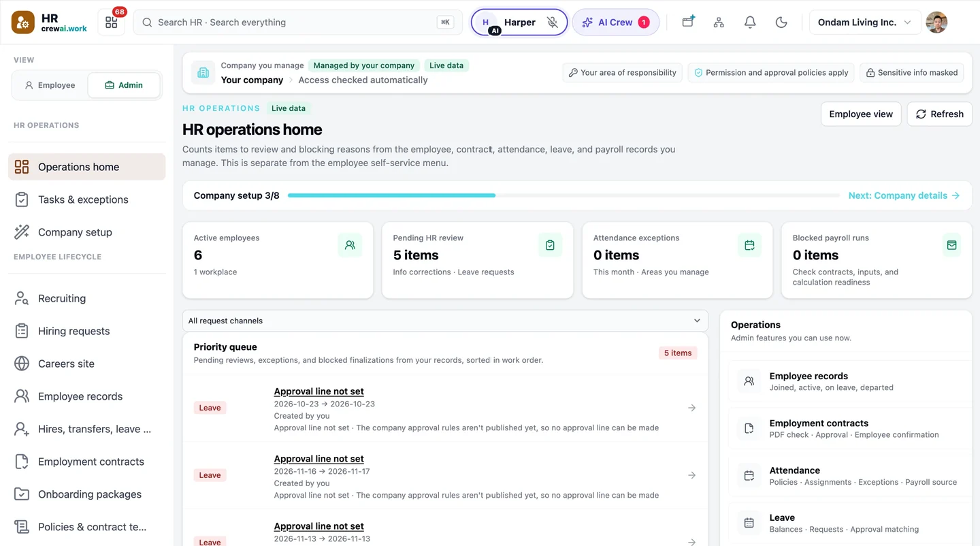Image resolution: width=980 pixels, height=546 pixels.
Task: Open Policies & contract templates sidebar item
Action: click(86, 527)
